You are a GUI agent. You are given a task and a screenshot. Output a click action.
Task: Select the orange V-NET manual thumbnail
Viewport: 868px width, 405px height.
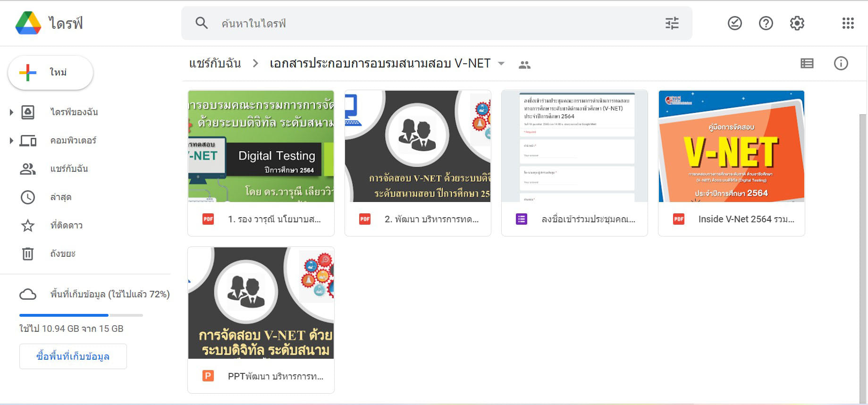coord(732,146)
